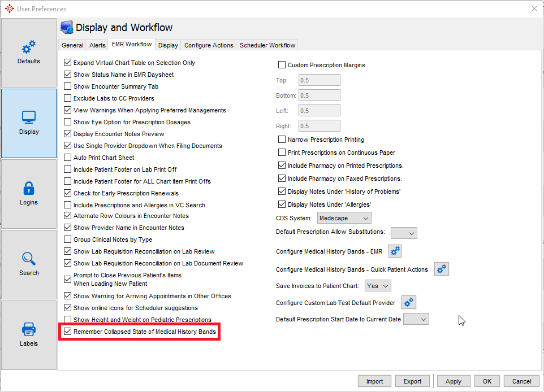Toggle Auto Print Chart Sheet checkbox
Image resolution: width=544 pixels, height=392 pixels.
tap(68, 158)
